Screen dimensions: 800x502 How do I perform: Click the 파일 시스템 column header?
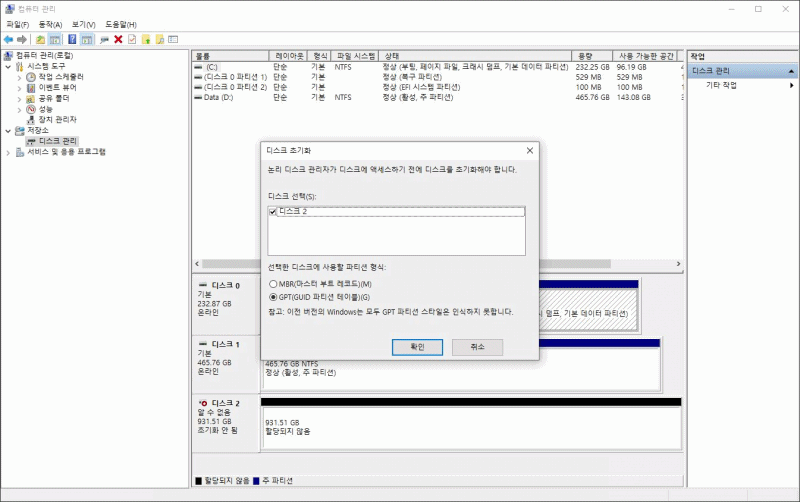click(355, 56)
